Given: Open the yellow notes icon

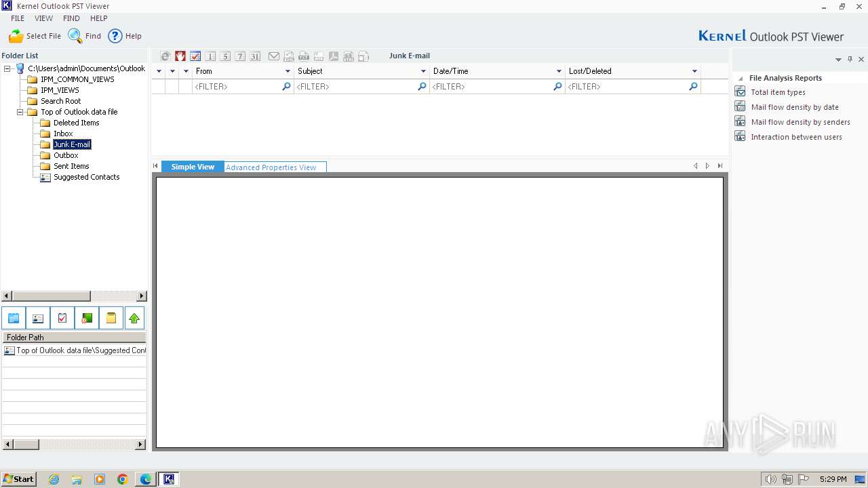Looking at the screenshot, I should click(111, 318).
